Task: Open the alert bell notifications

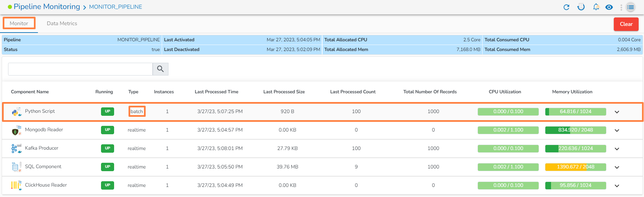Action: coord(596,7)
